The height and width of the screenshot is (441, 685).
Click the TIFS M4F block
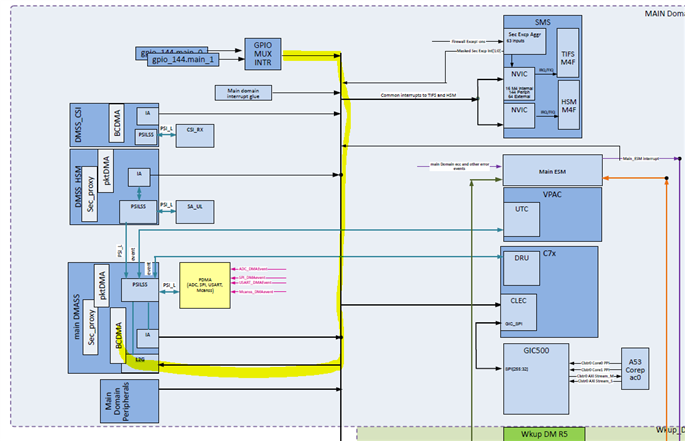(568, 53)
